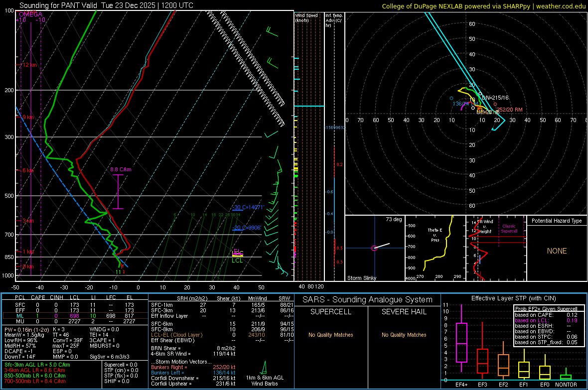Click the 'DN=215/16' hodograph label

click(x=495, y=98)
